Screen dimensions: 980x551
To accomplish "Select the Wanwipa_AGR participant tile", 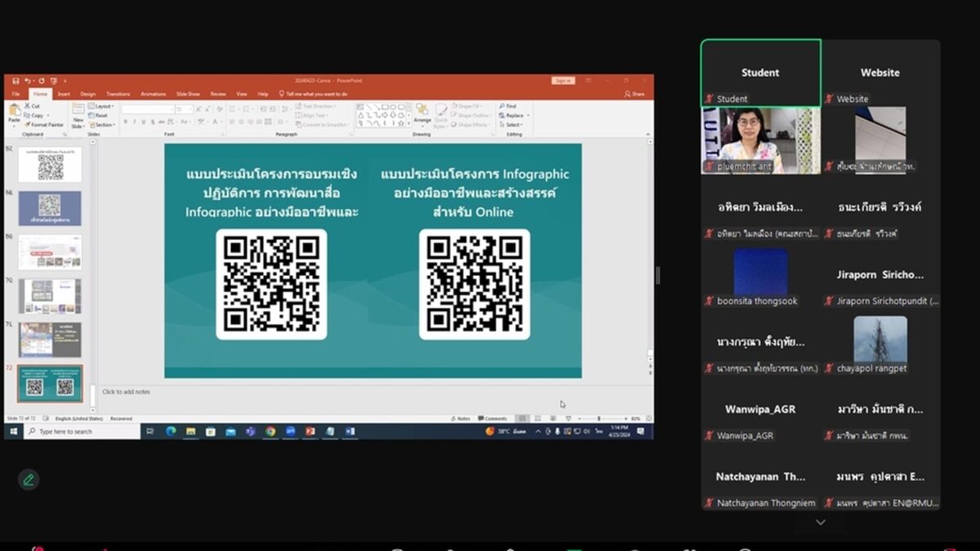I will pos(760,410).
